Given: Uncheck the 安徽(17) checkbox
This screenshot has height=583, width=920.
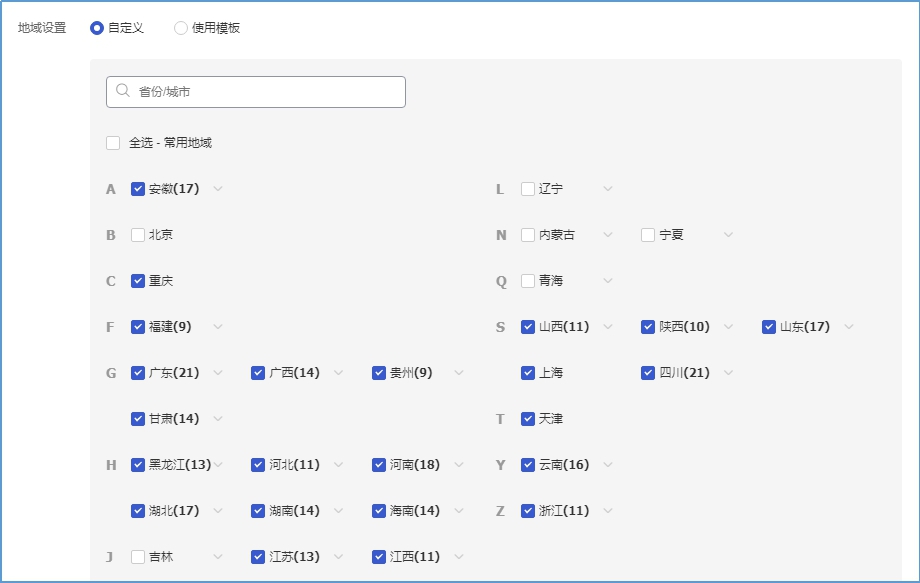Looking at the screenshot, I should tap(138, 189).
